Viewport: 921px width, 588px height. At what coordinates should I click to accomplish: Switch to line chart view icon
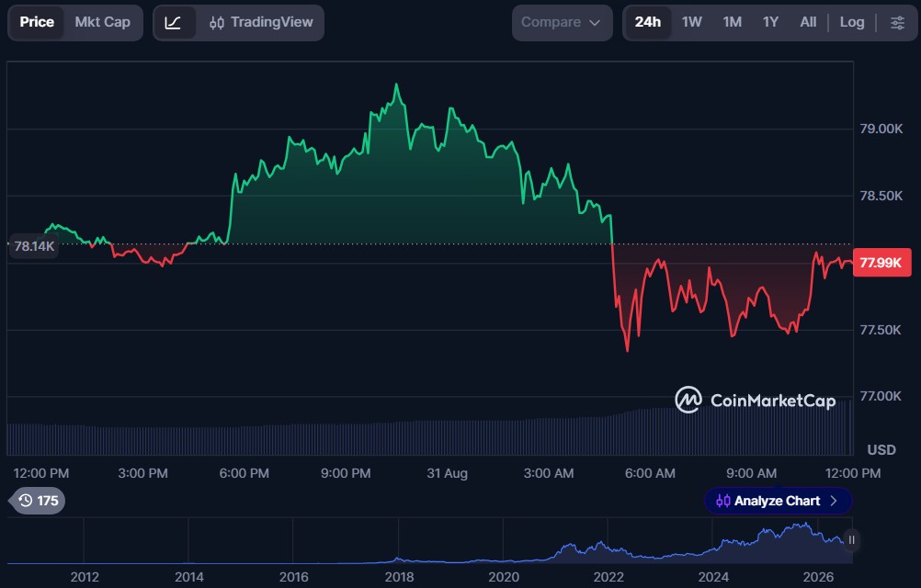pos(174,23)
